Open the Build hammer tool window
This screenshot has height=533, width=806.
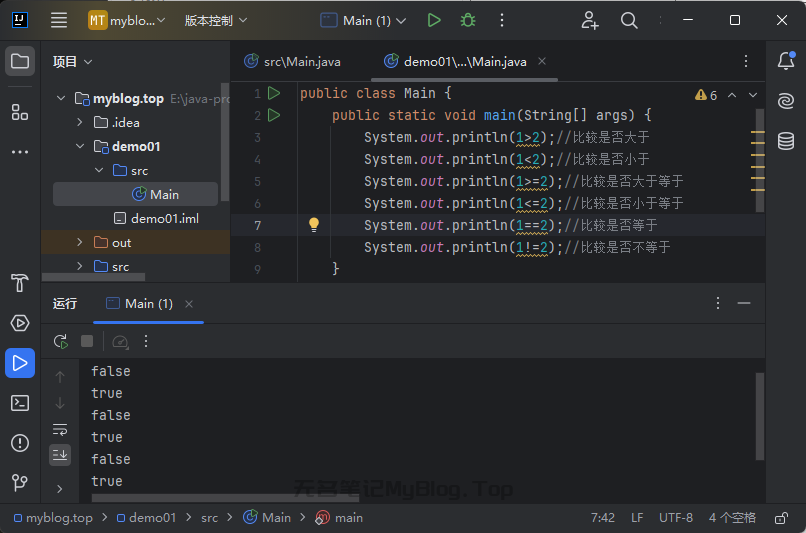tap(20, 283)
